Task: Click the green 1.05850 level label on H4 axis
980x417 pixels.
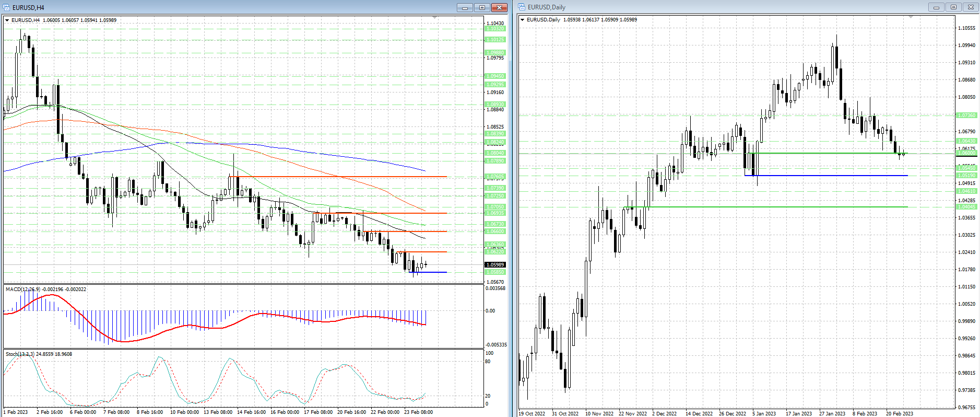Action: [x=495, y=272]
